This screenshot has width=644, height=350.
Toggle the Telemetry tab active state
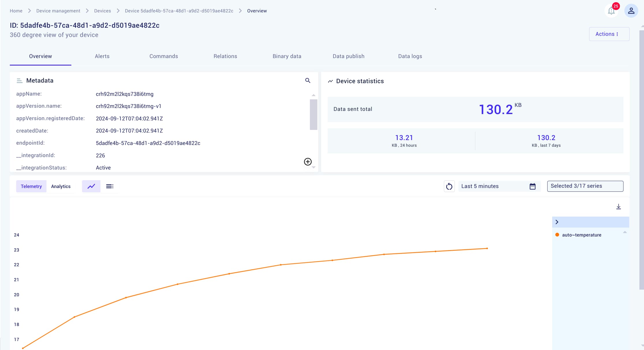(x=31, y=186)
